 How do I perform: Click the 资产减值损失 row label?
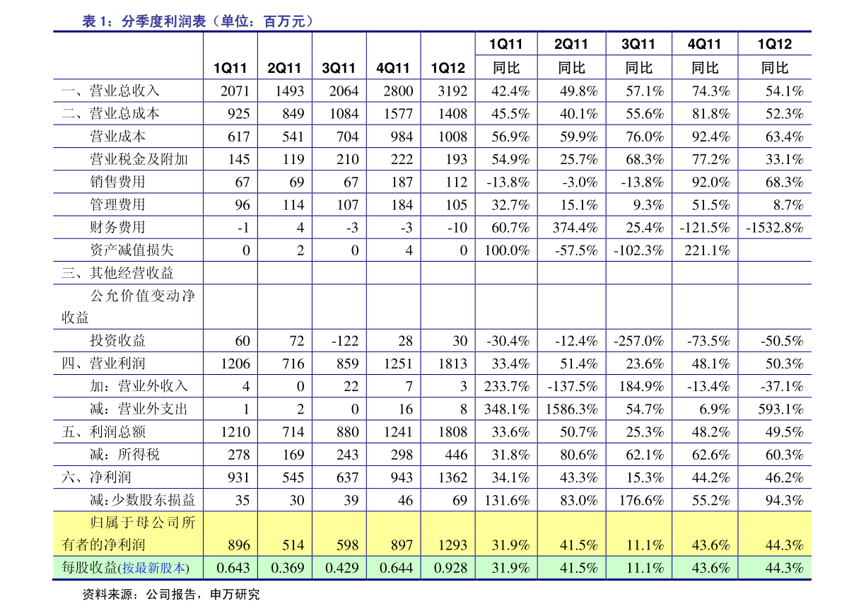[131, 250]
